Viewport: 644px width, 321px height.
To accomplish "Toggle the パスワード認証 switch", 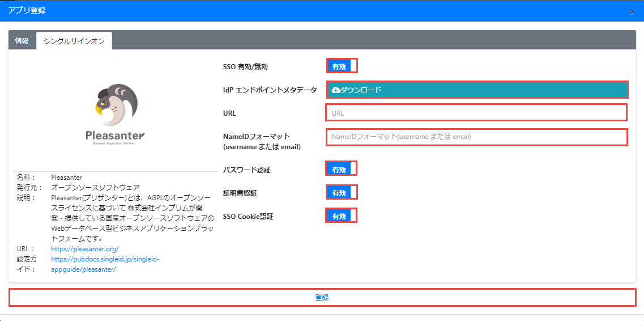I will coord(341,168).
